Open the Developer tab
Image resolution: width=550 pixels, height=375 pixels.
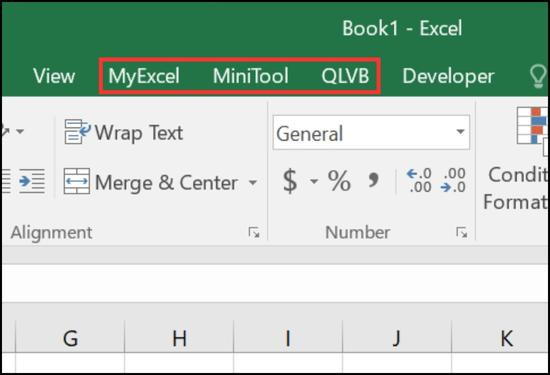click(x=448, y=76)
